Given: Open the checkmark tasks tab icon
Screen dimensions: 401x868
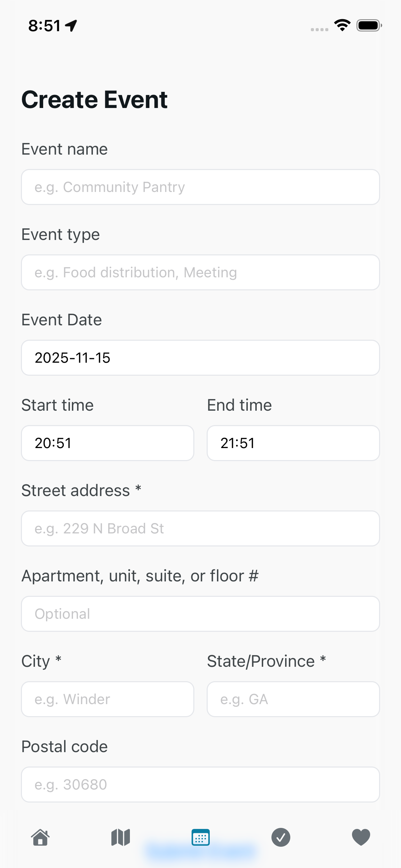Looking at the screenshot, I should pos(281,837).
